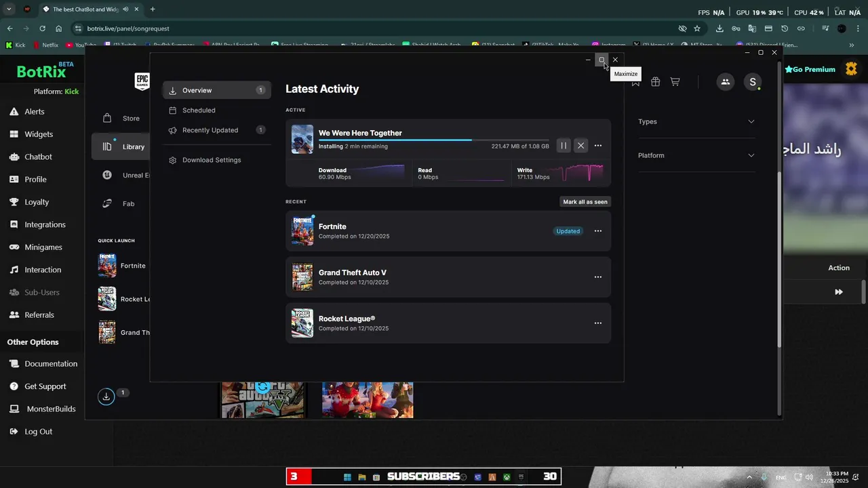The height and width of the screenshot is (488, 868).
Task: Open more options for Grand Theft Auto V
Action: tap(597, 277)
